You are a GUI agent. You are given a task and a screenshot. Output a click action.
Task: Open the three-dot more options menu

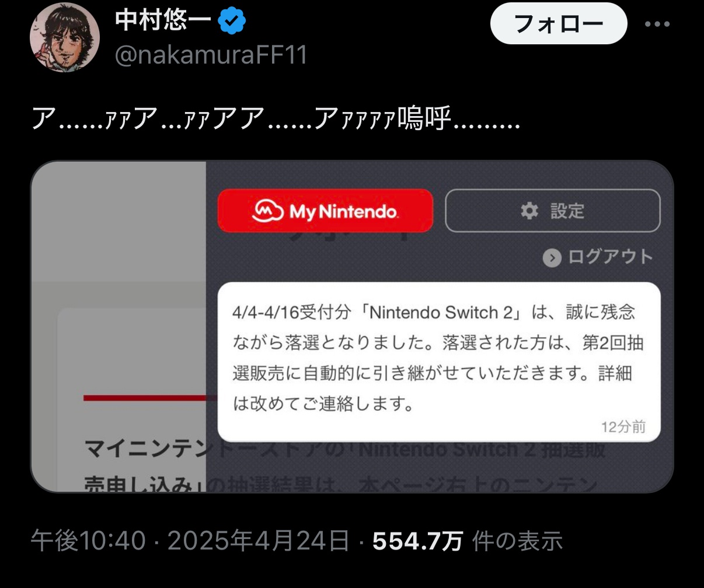(x=657, y=24)
